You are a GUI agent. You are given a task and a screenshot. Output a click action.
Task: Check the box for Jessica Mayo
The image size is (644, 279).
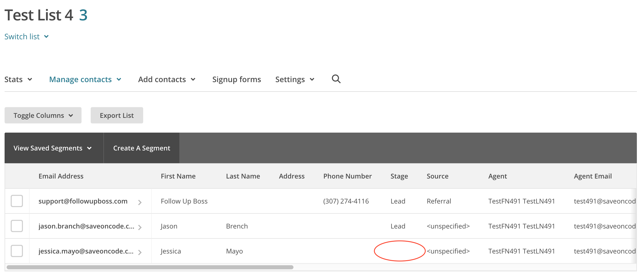click(x=17, y=251)
